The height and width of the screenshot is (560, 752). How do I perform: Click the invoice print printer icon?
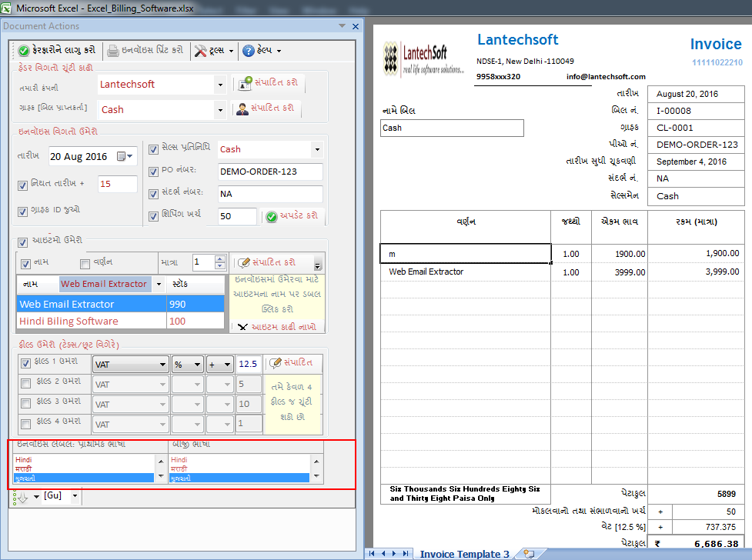coord(112,50)
